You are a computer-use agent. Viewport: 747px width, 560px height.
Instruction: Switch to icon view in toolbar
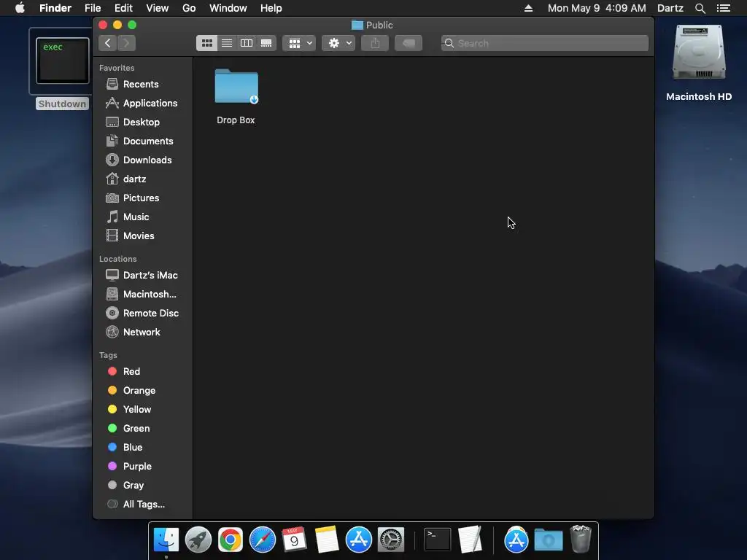click(x=206, y=43)
